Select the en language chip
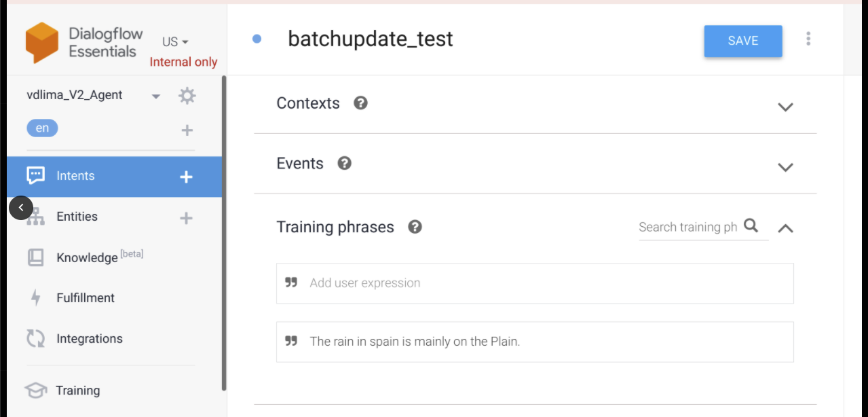The image size is (868, 417). (42, 128)
